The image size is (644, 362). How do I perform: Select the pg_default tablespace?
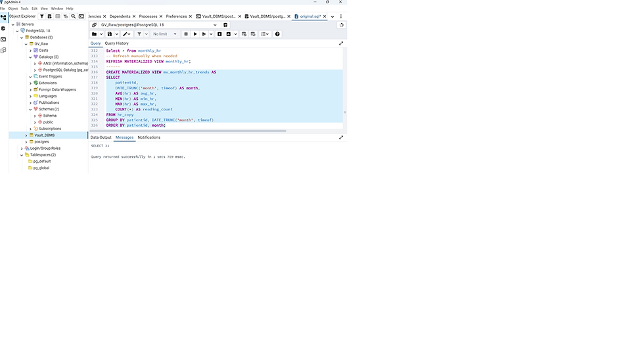click(x=42, y=162)
